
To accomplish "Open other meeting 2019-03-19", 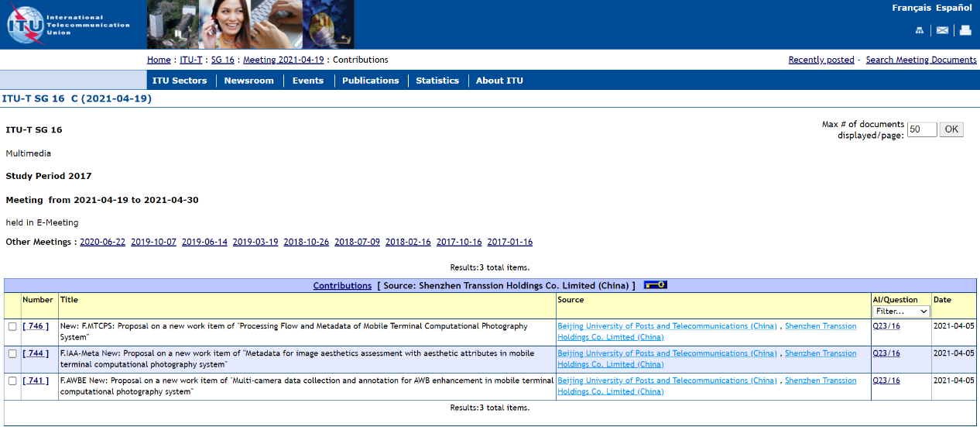I will pos(255,242).
